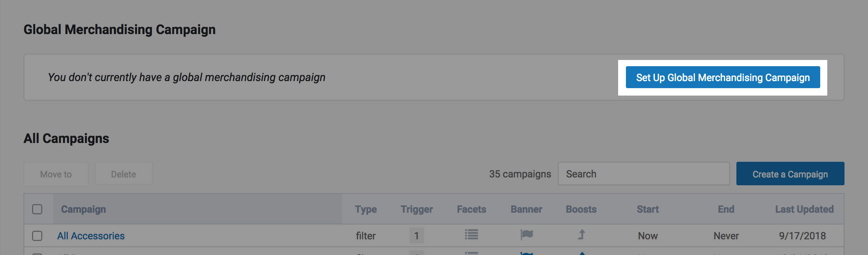This screenshot has height=255, width=868.
Task: Click the boosts arrow icon for All Accessories
Action: [581, 235]
